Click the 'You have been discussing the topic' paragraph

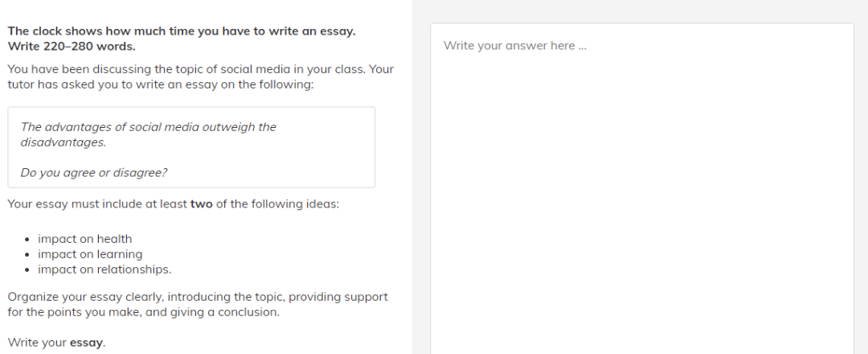tap(201, 69)
